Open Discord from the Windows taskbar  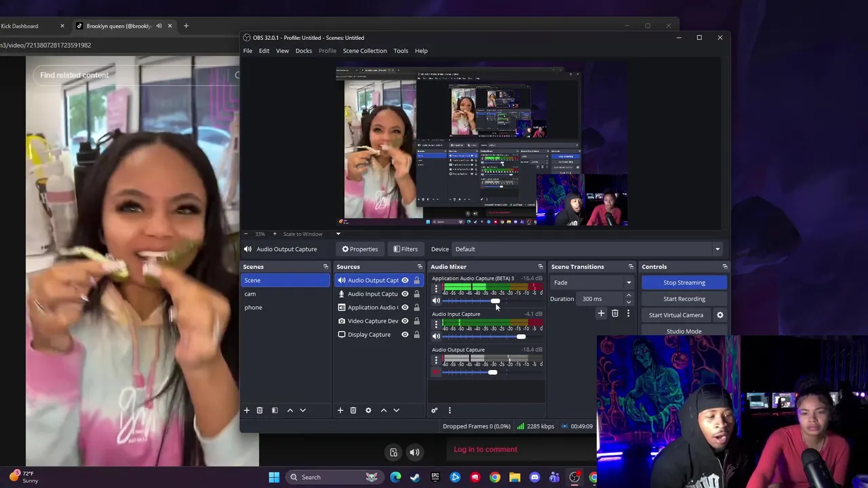[x=534, y=477]
